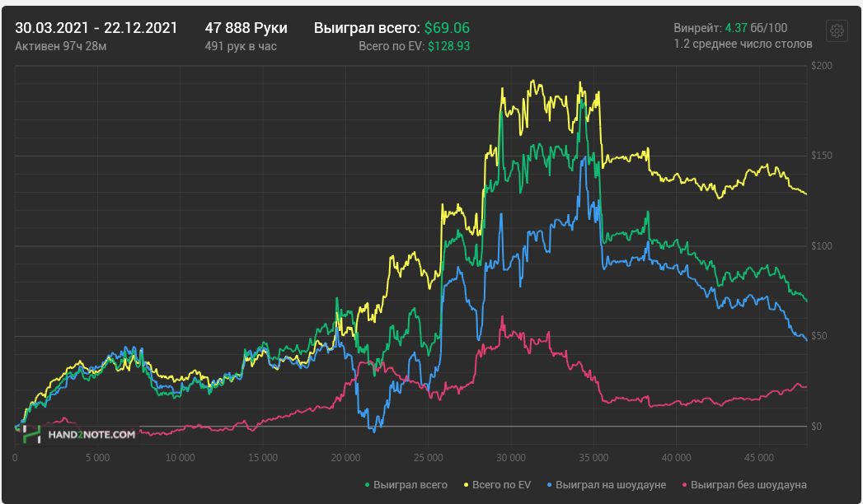Click the green legend dot for Выиграл всего

pos(367,485)
